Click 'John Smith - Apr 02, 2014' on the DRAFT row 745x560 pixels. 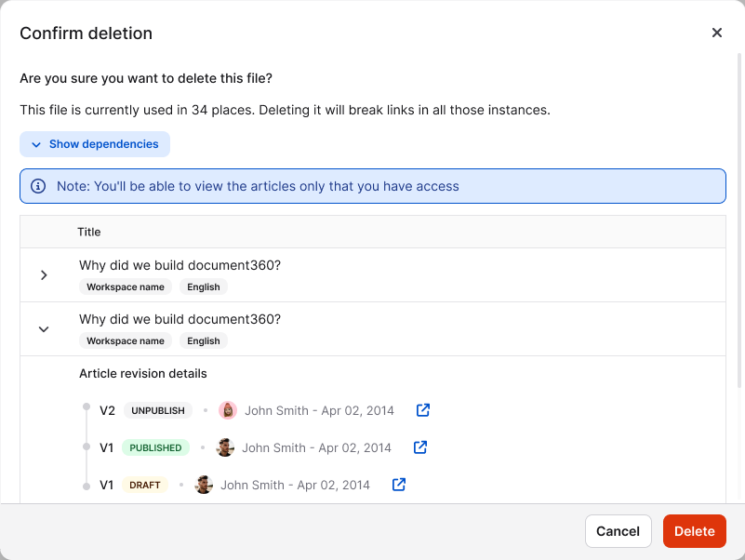(295, 485)
